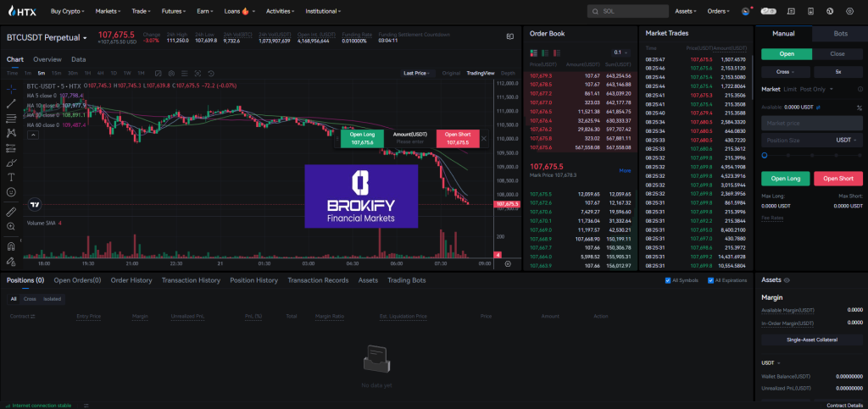Image resolution: width=868 pixels, height=409 pixels.
Task: Uncheck the All Expirations checkbox
Action: [709, 280]
